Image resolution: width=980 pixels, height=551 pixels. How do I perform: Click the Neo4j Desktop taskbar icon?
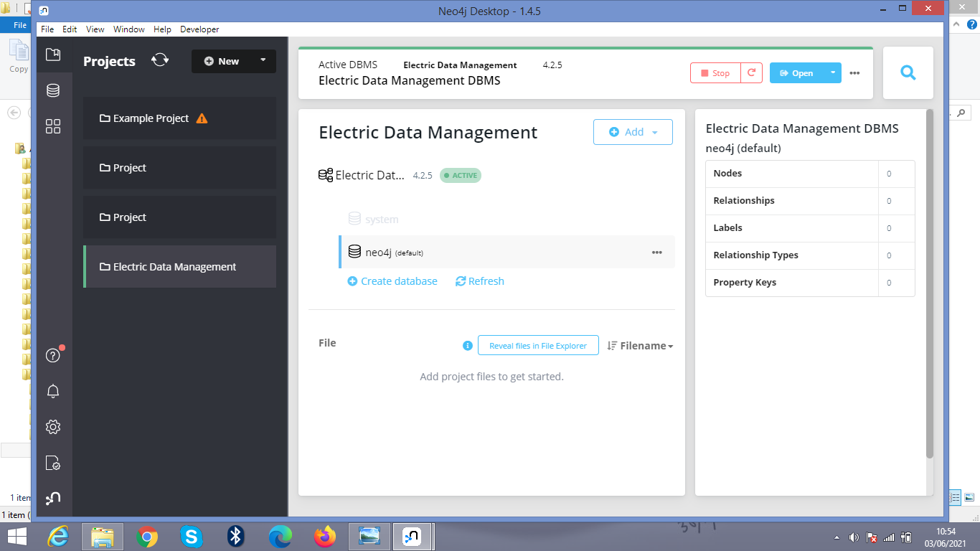[x=413, y=536]
